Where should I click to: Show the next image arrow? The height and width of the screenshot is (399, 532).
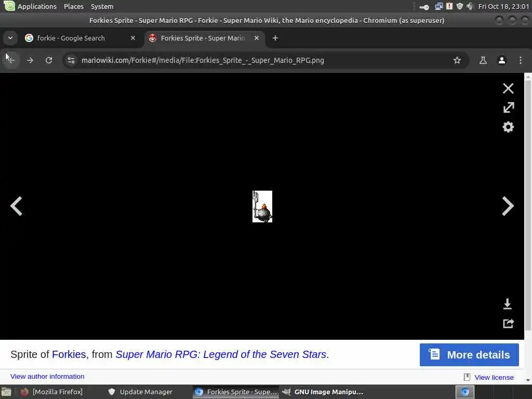pyautogui.click(x=508, y=206)
